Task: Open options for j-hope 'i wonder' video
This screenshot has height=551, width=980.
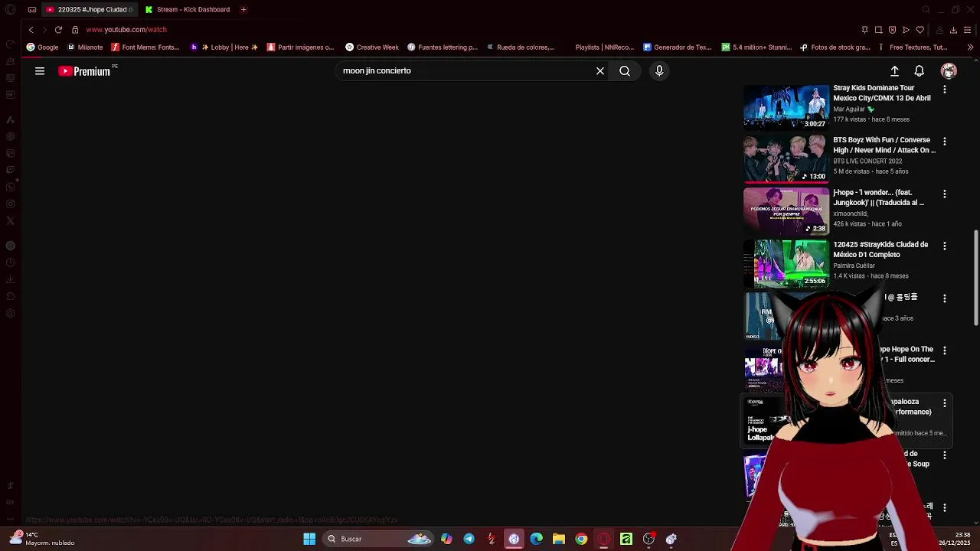Action: (945, 194)
